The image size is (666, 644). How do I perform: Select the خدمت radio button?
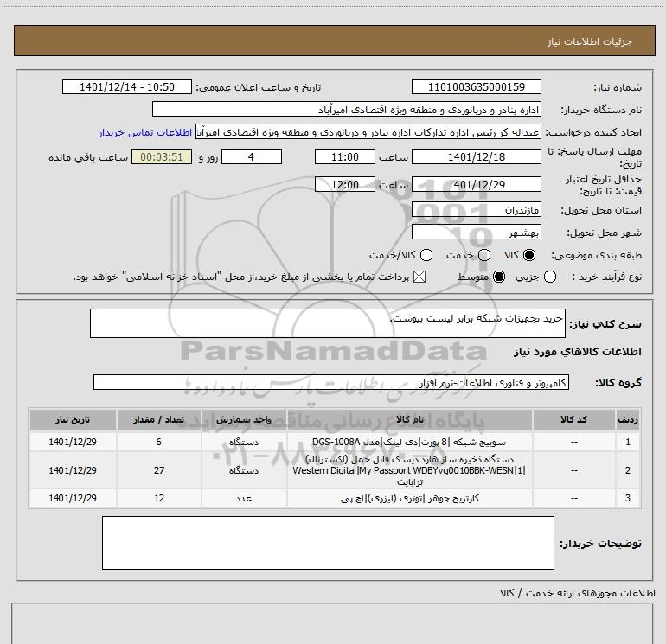(484, 255)
